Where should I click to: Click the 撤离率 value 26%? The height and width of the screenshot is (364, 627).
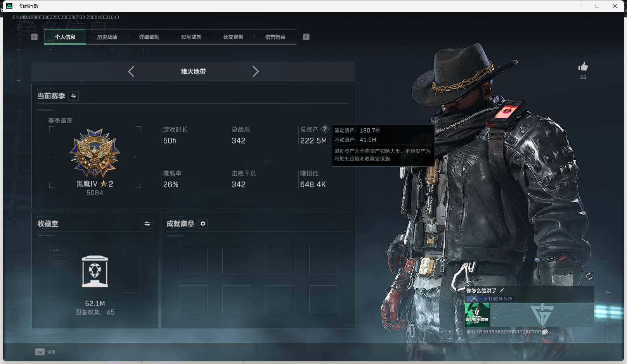point(171,185)
